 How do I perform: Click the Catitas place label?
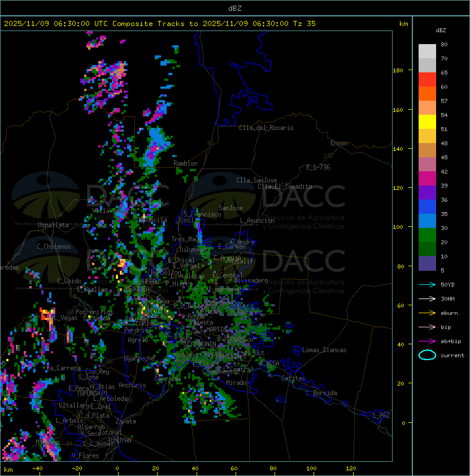click(x=293, y=378)
